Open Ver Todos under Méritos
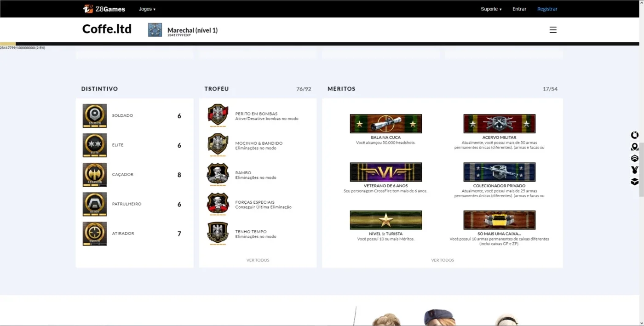 (443, 260)
